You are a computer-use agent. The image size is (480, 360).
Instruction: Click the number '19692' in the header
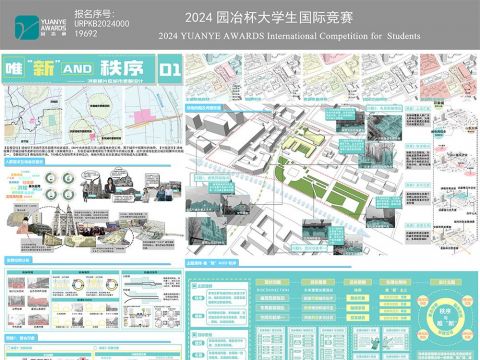click(x=86, y=34)
